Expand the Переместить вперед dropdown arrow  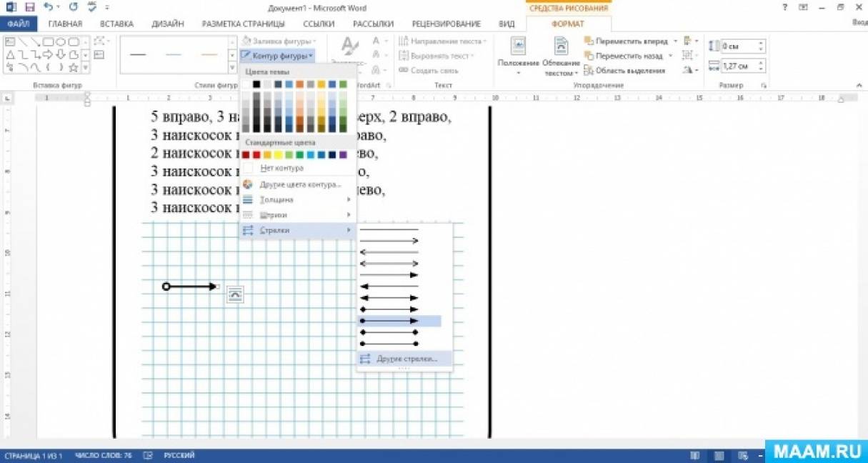point(675,41)
